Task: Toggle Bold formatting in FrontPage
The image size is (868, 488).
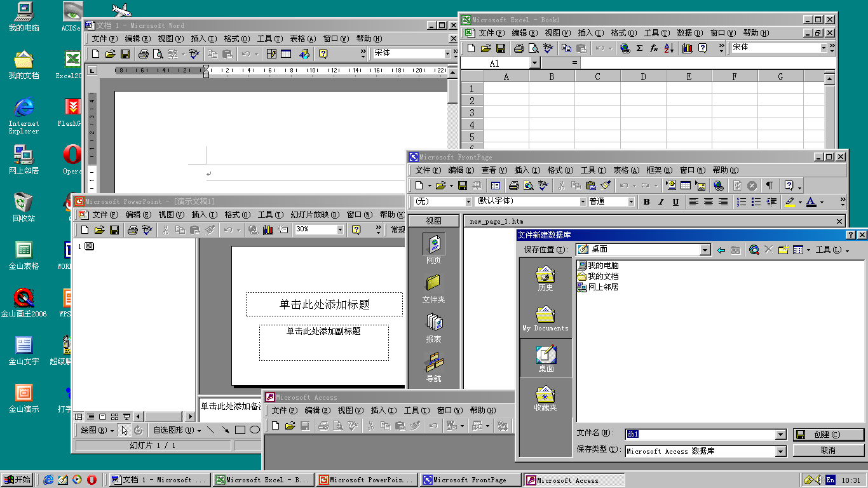Action: (x=647, y=202)
